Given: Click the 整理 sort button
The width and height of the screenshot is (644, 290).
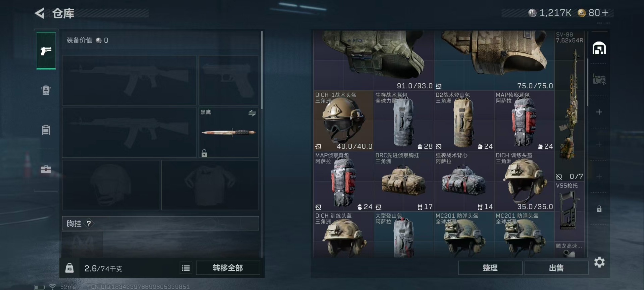Looking at the screenshot, I should coord(490,268).
